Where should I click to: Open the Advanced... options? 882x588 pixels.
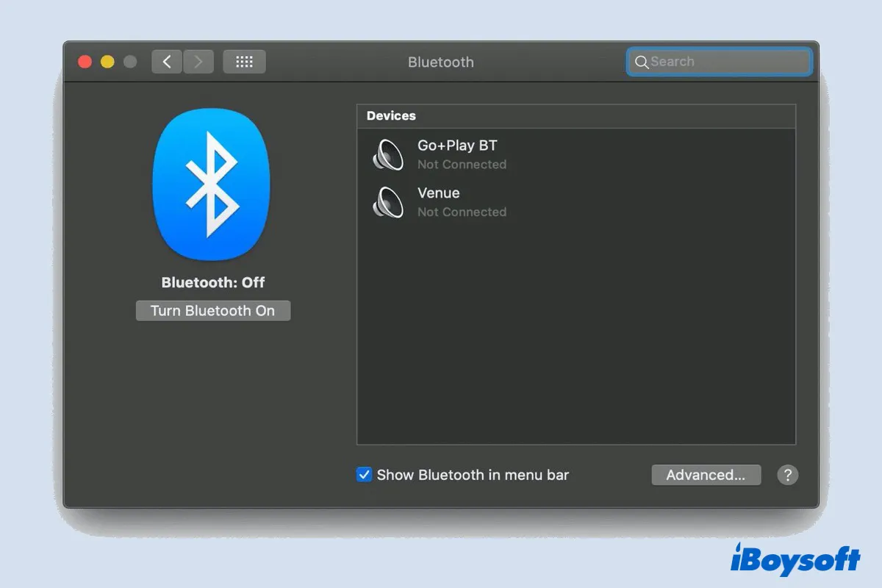[x=706, y=475]
